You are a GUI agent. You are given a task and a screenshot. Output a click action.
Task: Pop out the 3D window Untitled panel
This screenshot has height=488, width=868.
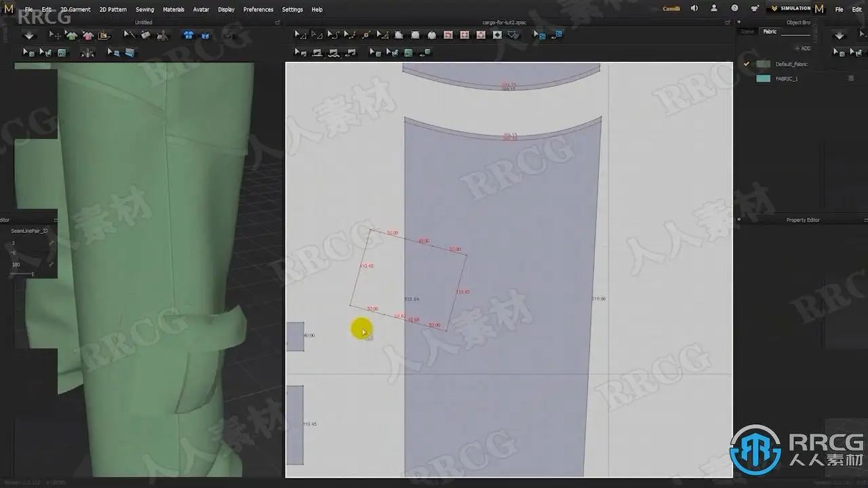[x=277, y=22]
